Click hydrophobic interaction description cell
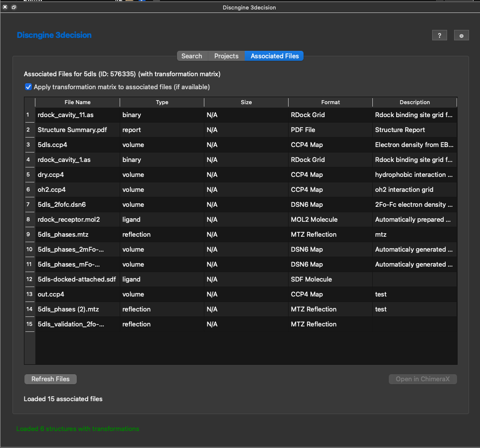 coord(415,175)
